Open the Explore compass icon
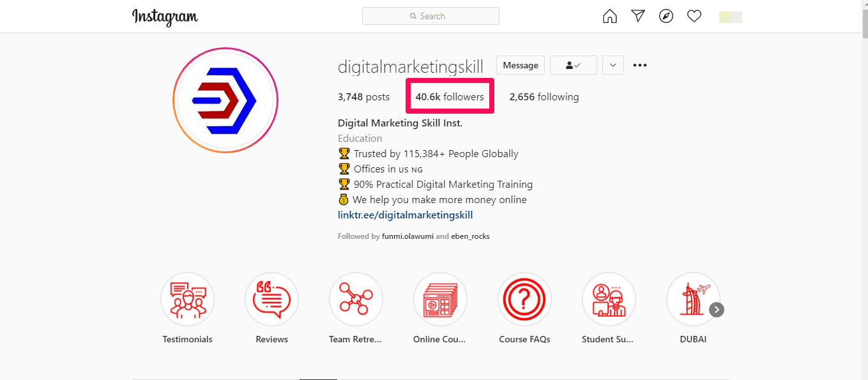The image size is (868, 380). click(x=666, y=17)
